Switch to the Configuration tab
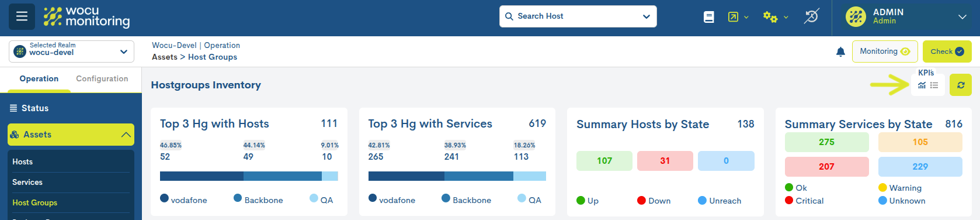980x220 pixels. 102,79
